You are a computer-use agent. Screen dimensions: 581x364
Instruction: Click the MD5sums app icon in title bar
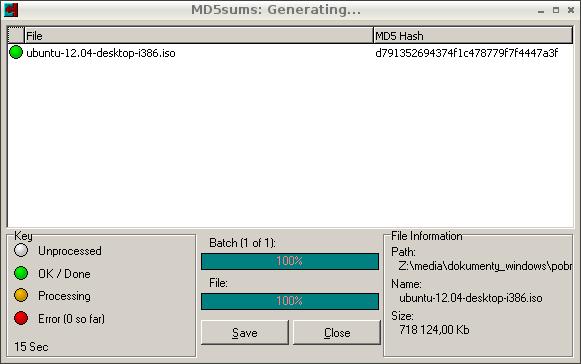(x=11, y=10)
